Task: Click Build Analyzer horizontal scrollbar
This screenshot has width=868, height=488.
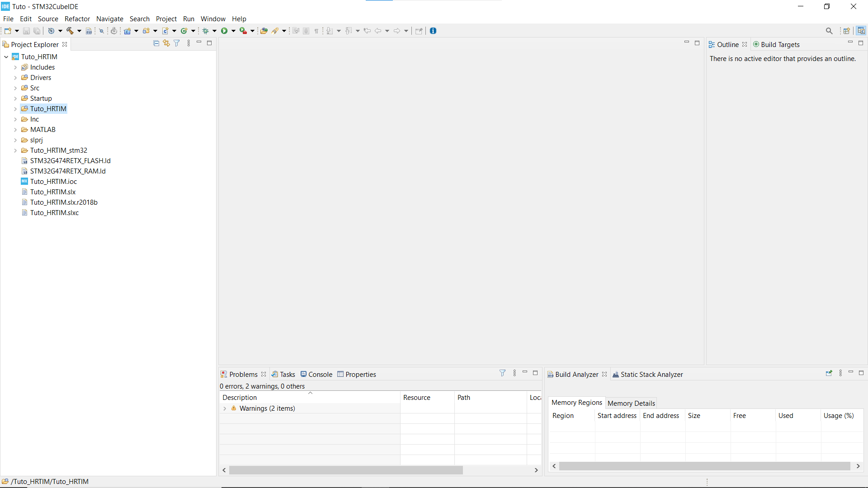Action: pos(704,466)
